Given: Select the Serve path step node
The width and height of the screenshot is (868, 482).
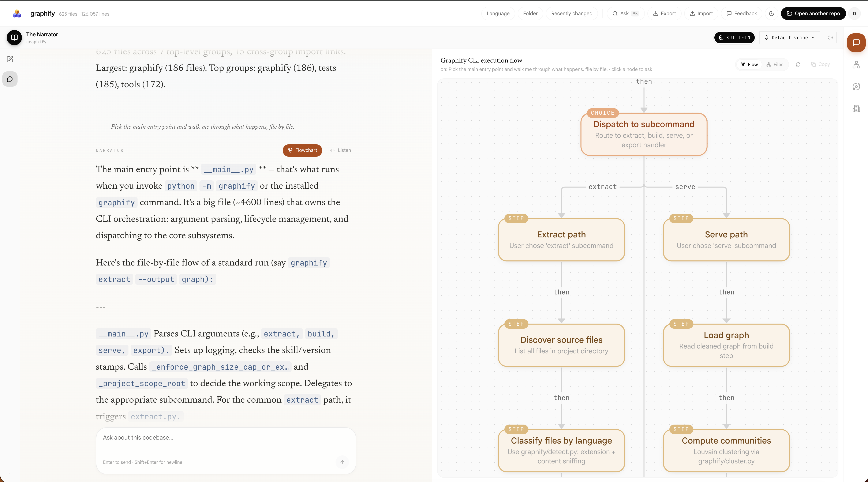Looking at the screenshot, I should pos(726,240).
